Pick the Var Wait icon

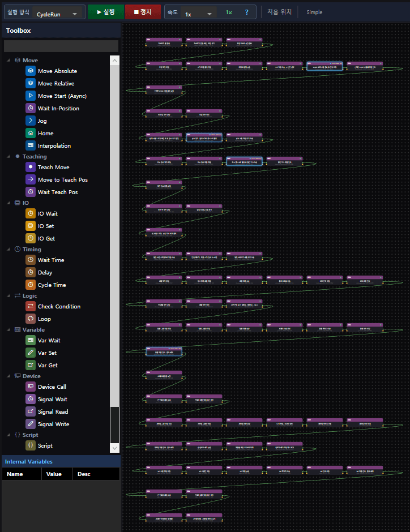[x=31, y=340]
